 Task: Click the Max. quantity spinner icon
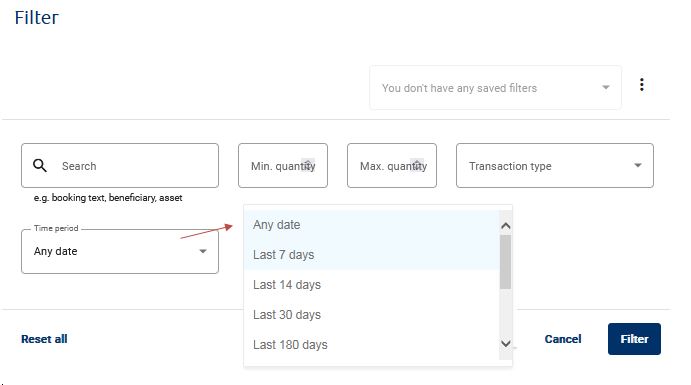(417, 165)
